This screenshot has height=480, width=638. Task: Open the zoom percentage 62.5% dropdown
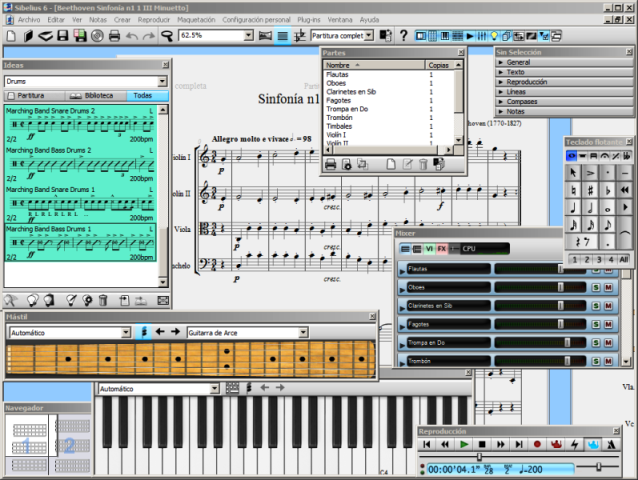point(249,36)
